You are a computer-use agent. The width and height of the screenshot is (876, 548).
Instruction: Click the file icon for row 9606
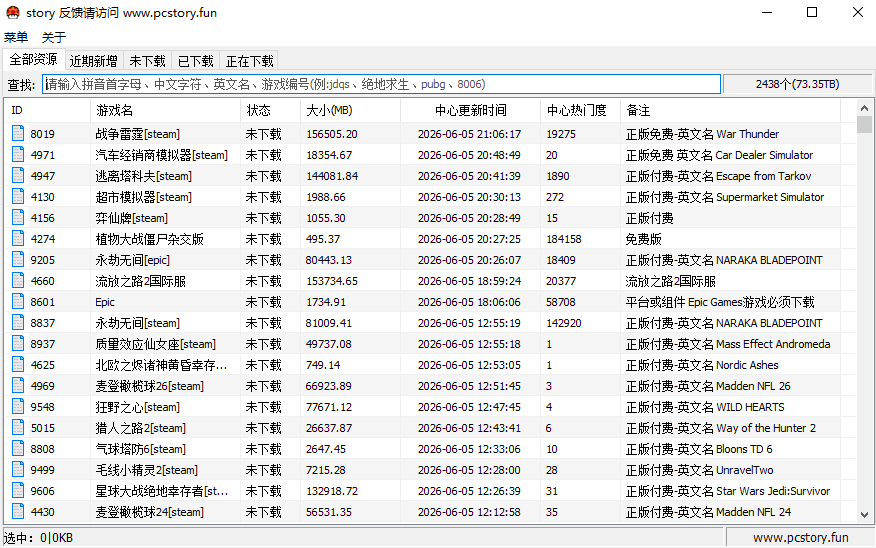(x=18, y=490)
